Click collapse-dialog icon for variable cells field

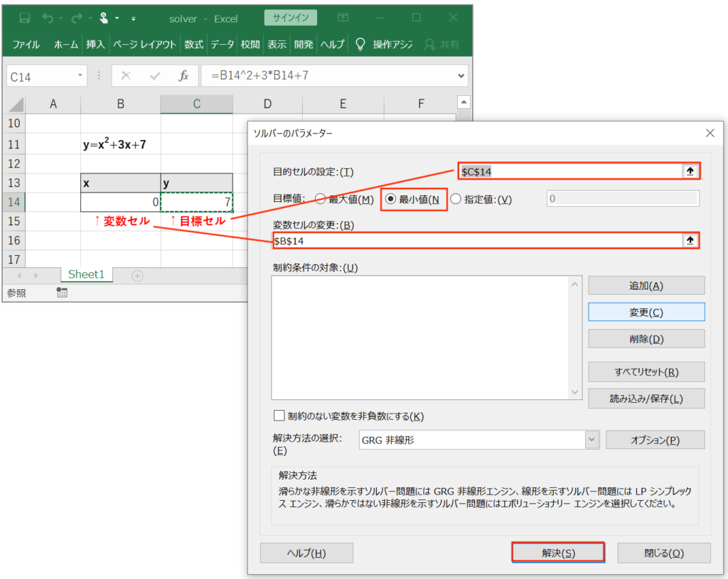(688, 241)
